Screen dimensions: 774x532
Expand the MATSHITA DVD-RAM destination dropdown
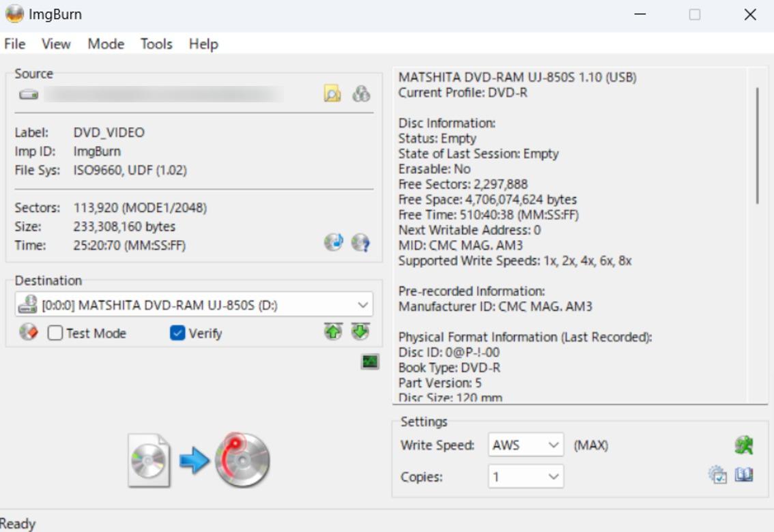(194, 305)
